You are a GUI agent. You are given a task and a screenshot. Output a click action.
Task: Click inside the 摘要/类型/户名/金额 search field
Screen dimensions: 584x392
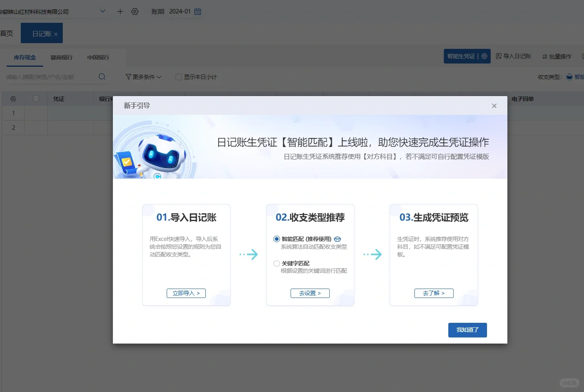[x=49, y=77]
